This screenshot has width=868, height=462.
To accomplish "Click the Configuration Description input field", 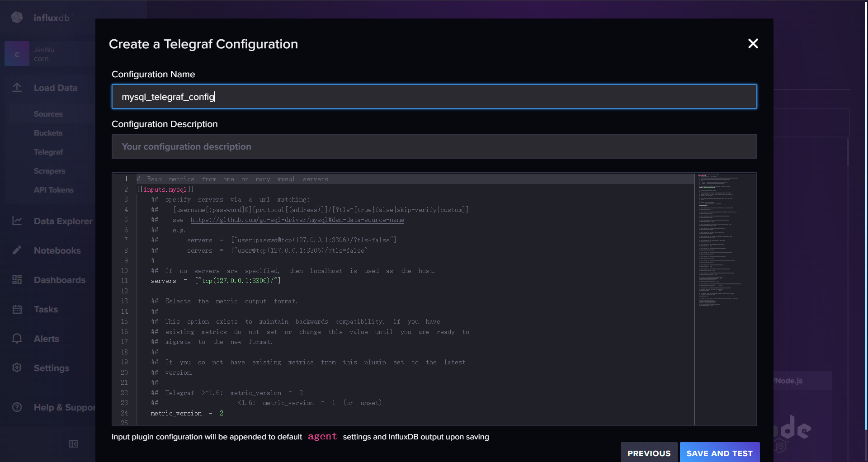I will click(x=434, y=146).
